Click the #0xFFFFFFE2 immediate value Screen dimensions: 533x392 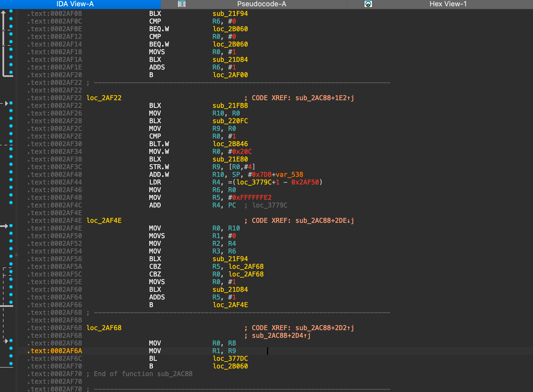(x=250, y=197)
